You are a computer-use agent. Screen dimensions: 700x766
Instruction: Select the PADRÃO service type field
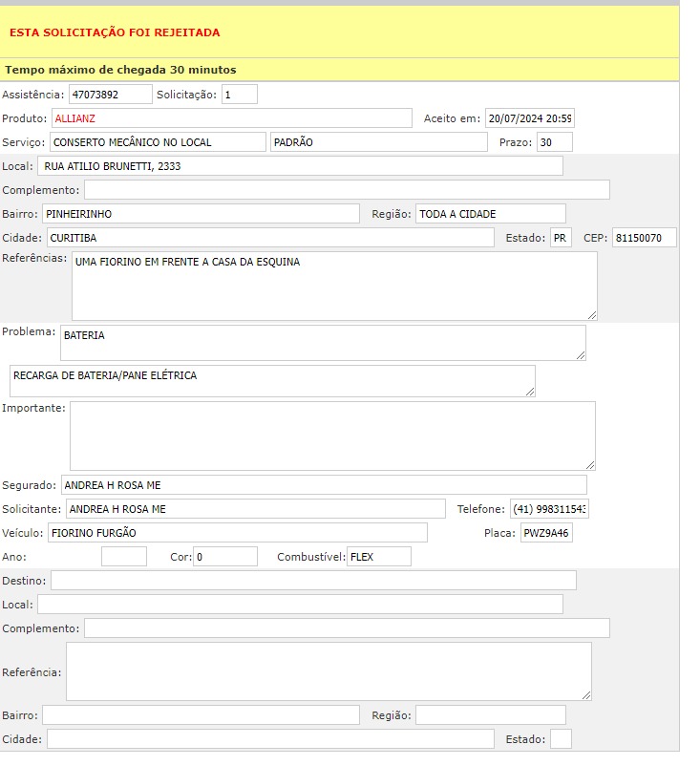tap(378, 142)
